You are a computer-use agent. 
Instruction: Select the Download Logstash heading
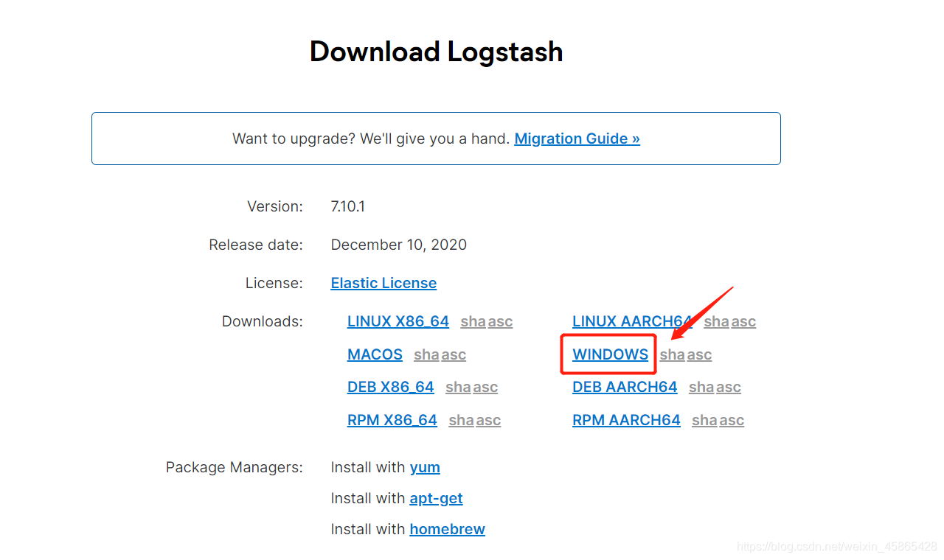[437, 52]
